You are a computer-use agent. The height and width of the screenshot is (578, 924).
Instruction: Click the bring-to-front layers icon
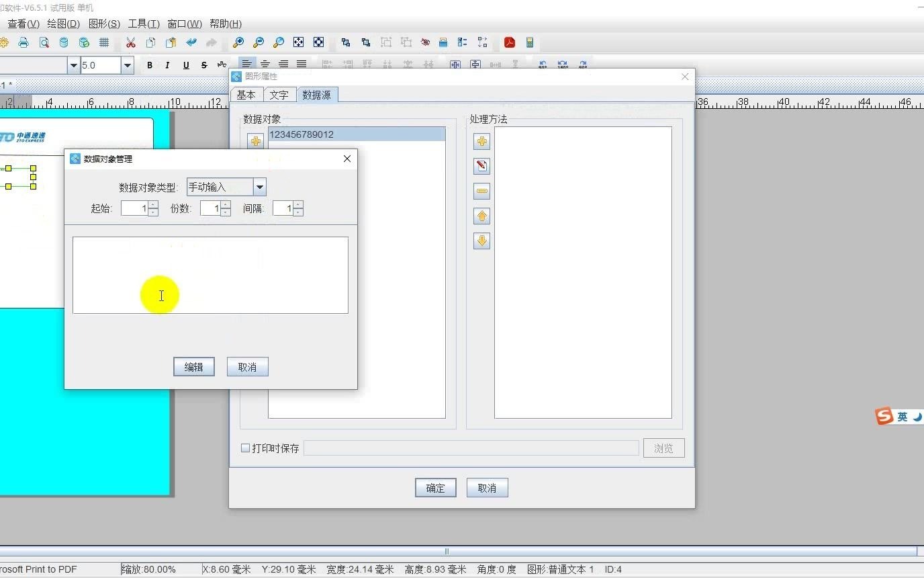click(346, 42)
